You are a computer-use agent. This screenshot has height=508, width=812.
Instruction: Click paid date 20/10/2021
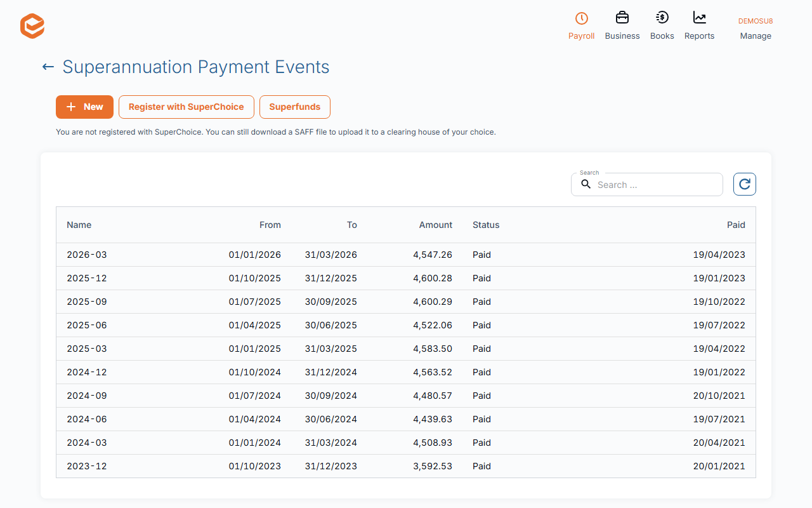tap(719, 396)
